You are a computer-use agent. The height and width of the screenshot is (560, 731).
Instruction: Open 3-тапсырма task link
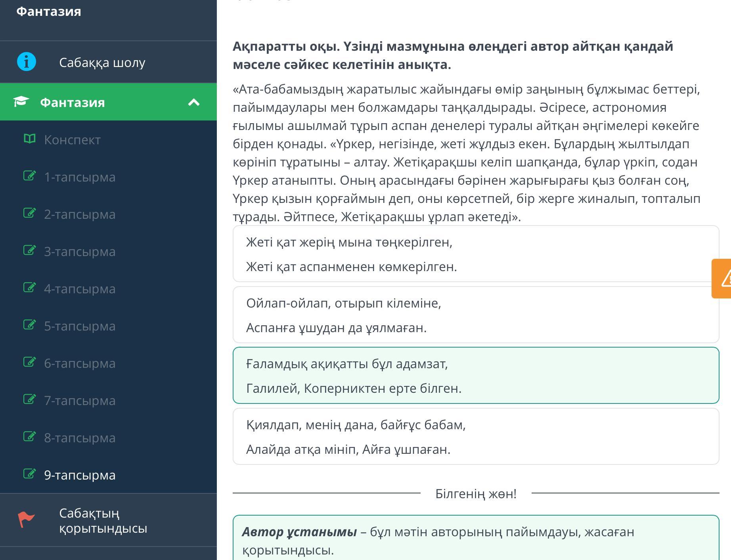[80, 252]
